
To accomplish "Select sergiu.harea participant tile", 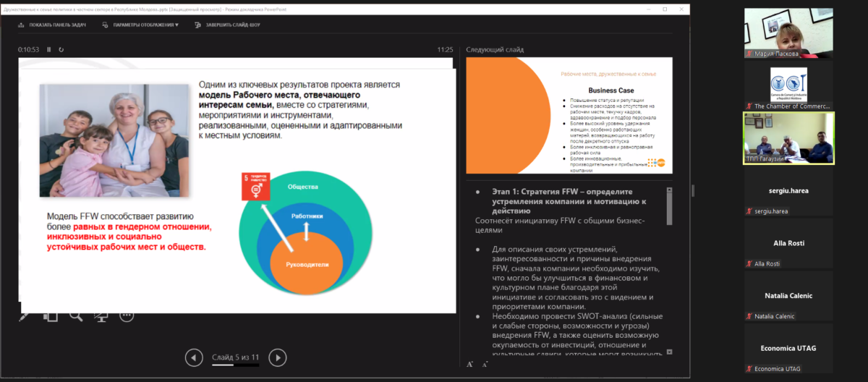I will click(x=788, y=191).
